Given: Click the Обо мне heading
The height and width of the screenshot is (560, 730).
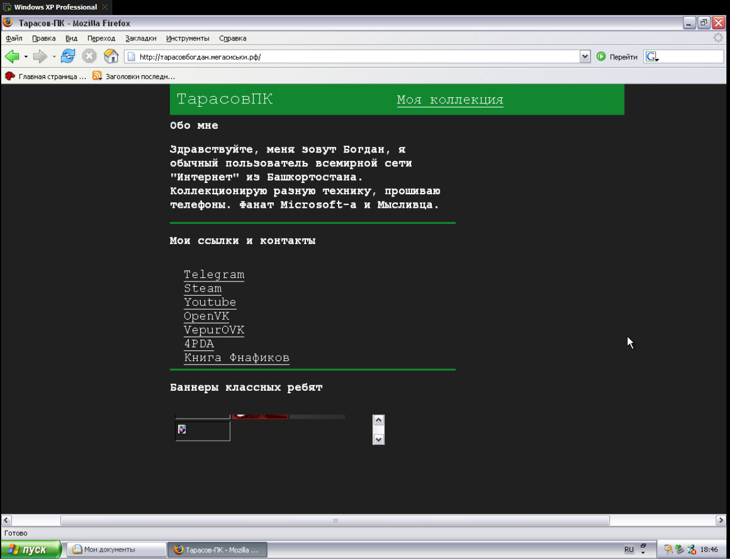Looking at the screenshot, I should click(x=194, y=126).
